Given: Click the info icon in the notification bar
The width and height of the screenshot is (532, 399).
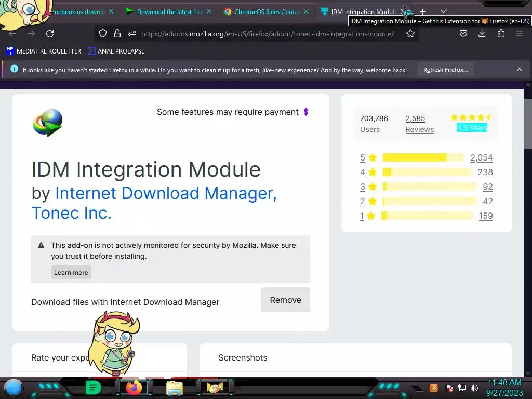Looking at the screenshot, I should [14, 69].
